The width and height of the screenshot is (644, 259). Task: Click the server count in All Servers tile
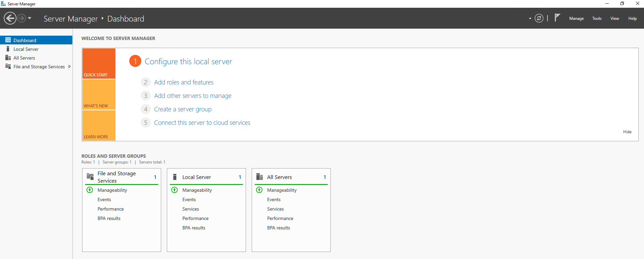coord(325,177)
